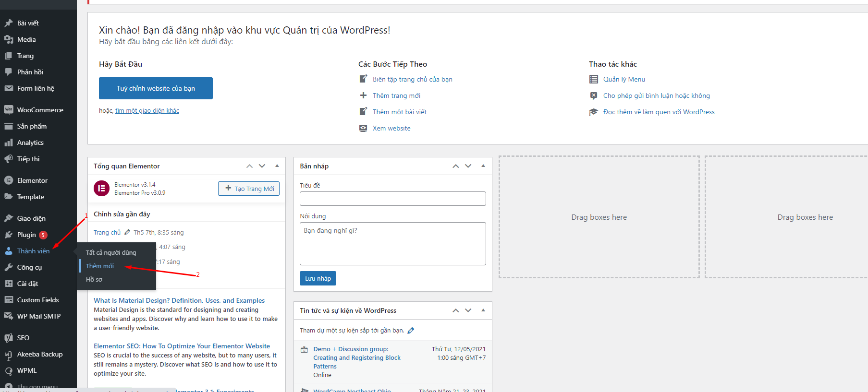Edit event location with pencil icon
868x392 pixels.
(411, 331)
